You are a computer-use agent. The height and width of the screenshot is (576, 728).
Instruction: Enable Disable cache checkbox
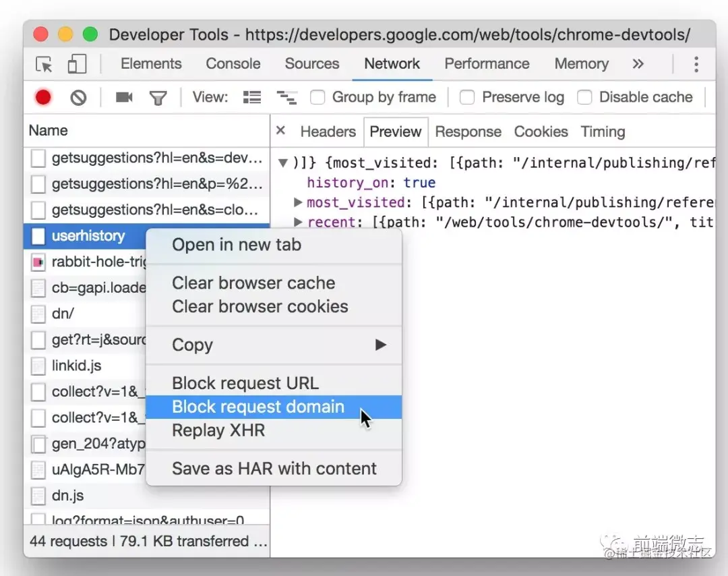584,97
